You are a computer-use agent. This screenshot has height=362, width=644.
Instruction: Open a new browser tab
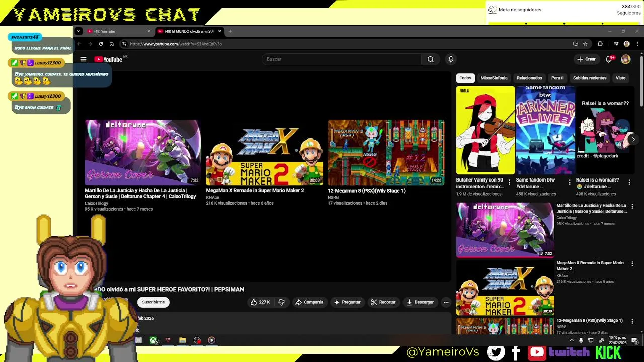(230, 31)
